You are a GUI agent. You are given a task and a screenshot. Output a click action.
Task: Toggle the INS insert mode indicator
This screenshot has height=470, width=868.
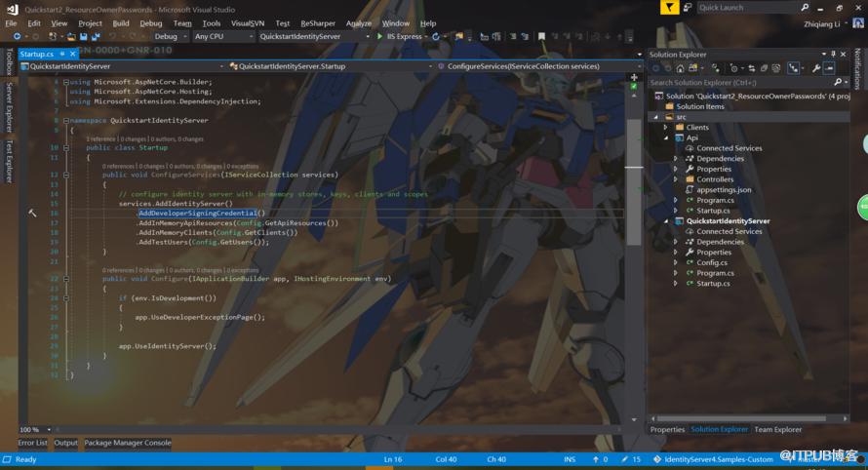(570, 459)
